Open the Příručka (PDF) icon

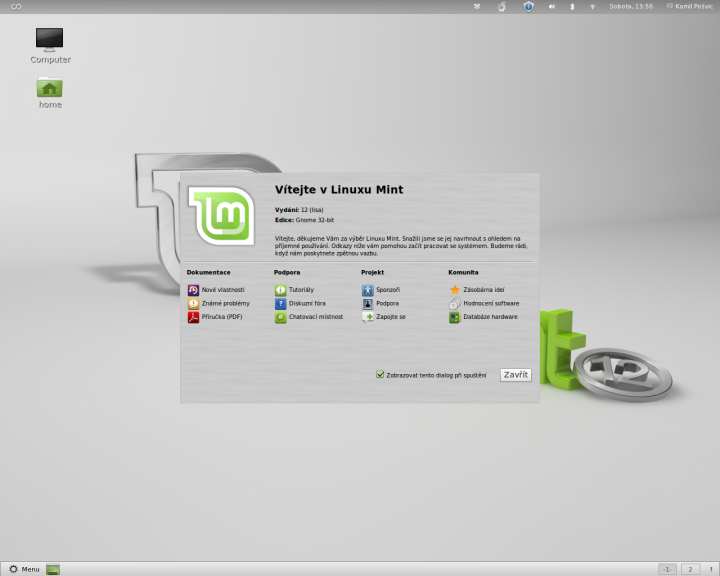[193, 317]
